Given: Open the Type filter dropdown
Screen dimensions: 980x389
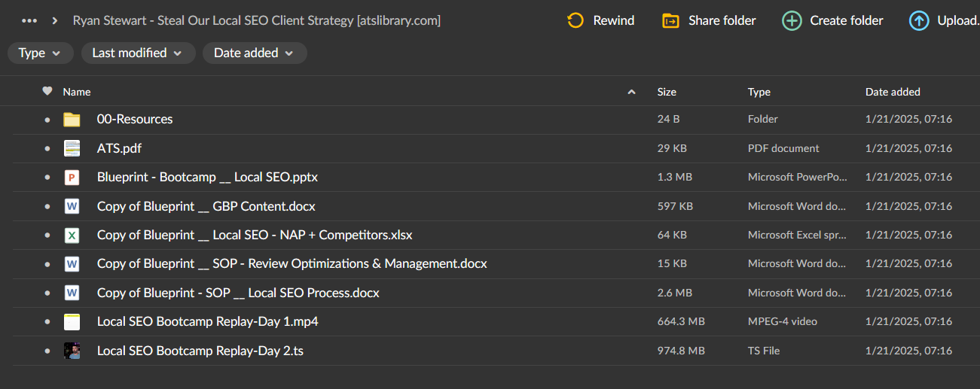Looking at the screenshot, I should (40, 53).
